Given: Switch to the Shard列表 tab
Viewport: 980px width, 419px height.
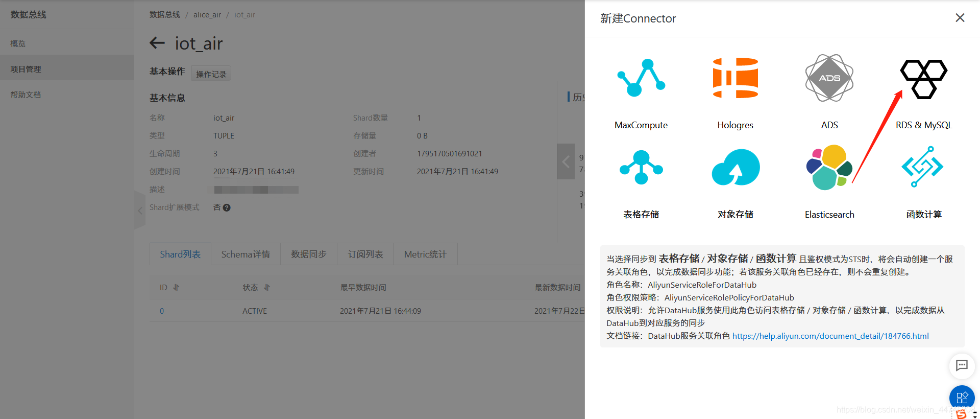Looking at the screenshot, I should (x=180, y=254).
